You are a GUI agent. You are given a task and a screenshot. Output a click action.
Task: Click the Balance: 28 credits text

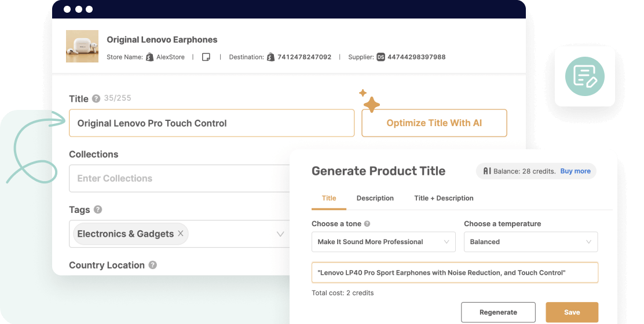click(525, 171)
